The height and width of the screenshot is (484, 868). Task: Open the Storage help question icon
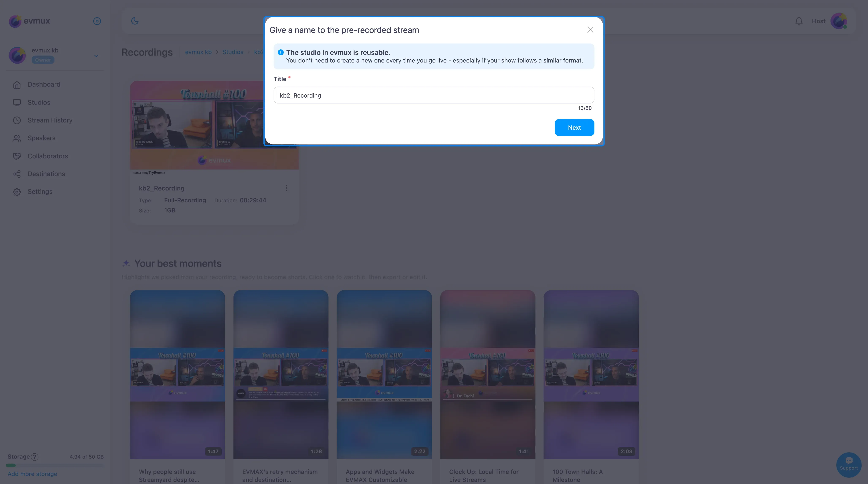(35, 457)
